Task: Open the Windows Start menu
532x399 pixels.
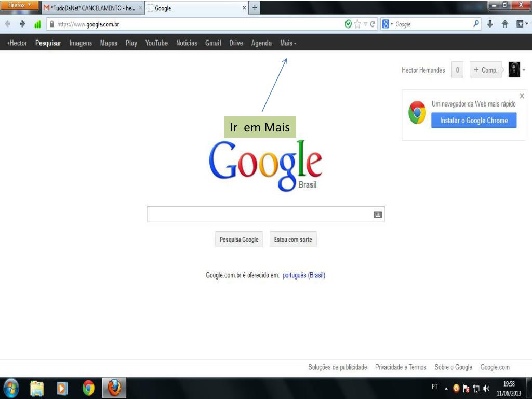Action: tap(11, 388)
